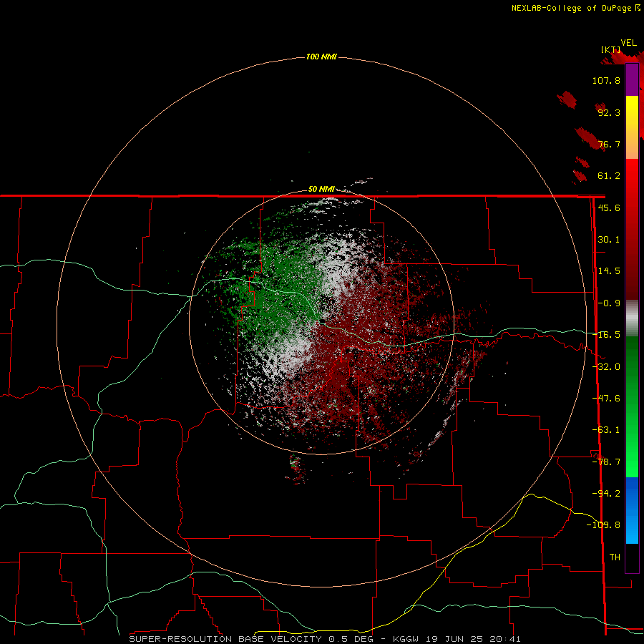Viewport: 644px width, 644px height.
Task: Click the 30.1 velocity scale value
Action: 609,240
